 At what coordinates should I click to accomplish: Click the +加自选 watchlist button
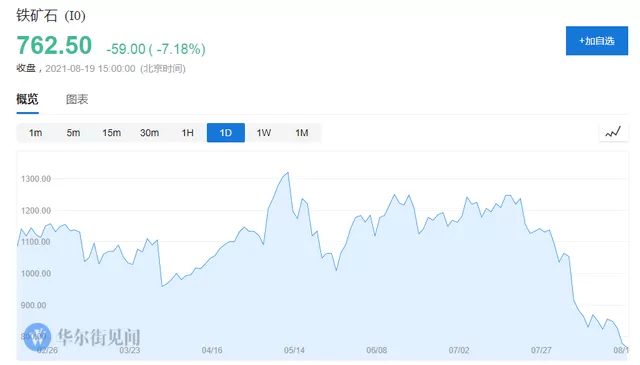pyautogui.click(x=597, y=41)
